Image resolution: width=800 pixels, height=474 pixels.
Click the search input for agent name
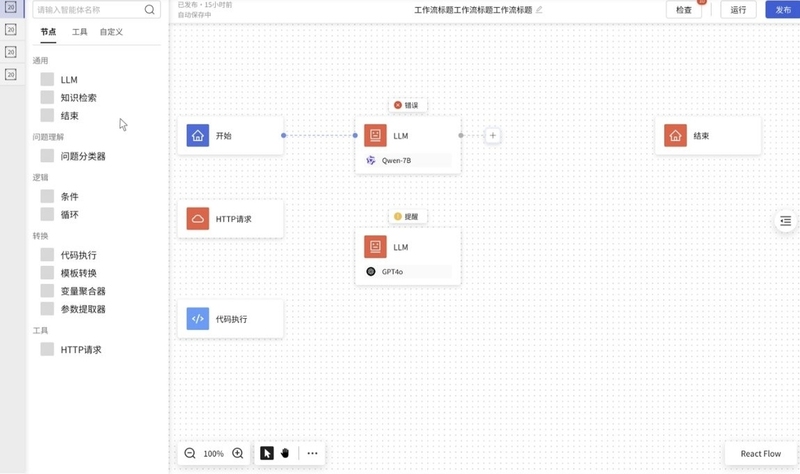coord(89,10)
